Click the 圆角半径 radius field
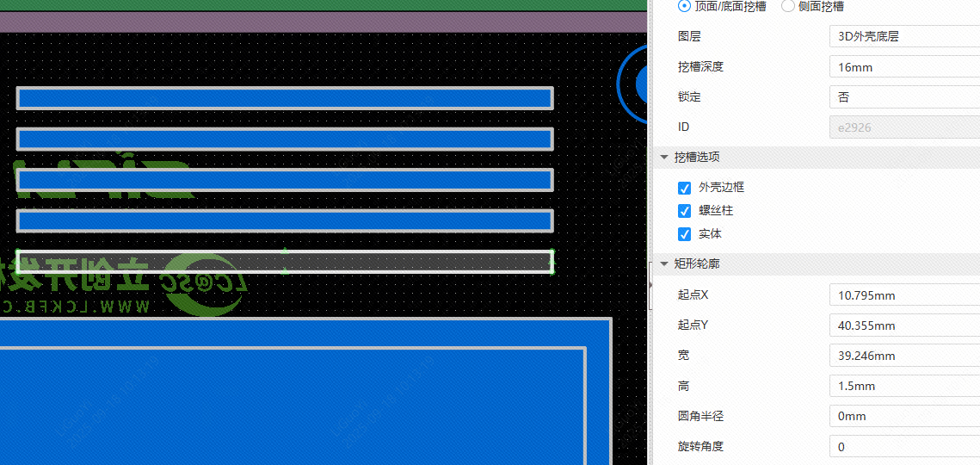 coord(903,416)
